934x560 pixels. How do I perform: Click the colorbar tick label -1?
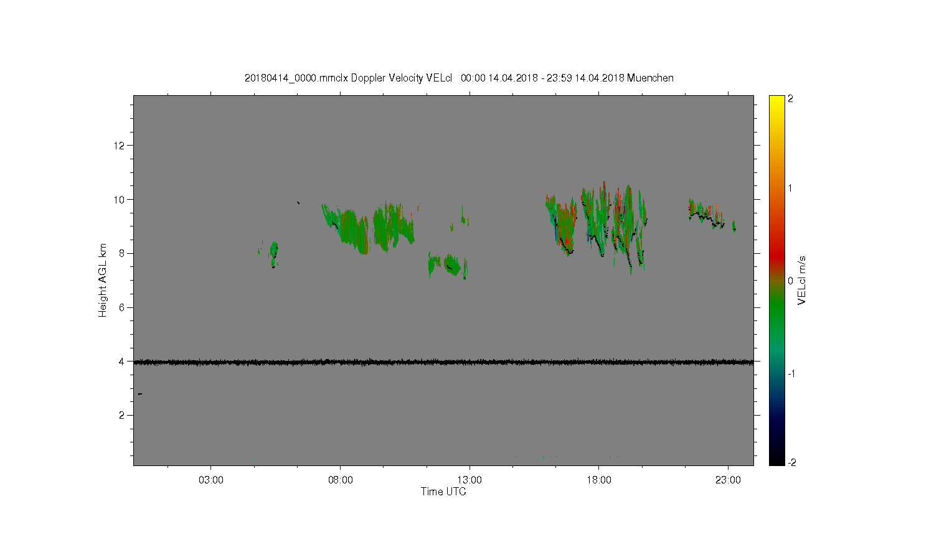792,373
